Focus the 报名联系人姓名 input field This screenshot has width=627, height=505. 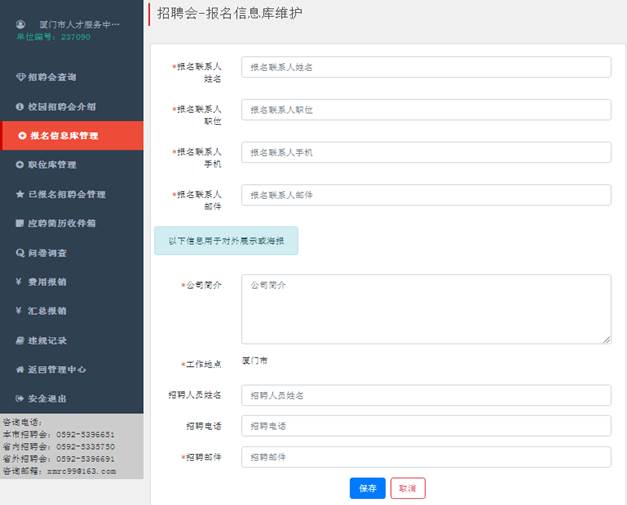[x=426, y=67]
